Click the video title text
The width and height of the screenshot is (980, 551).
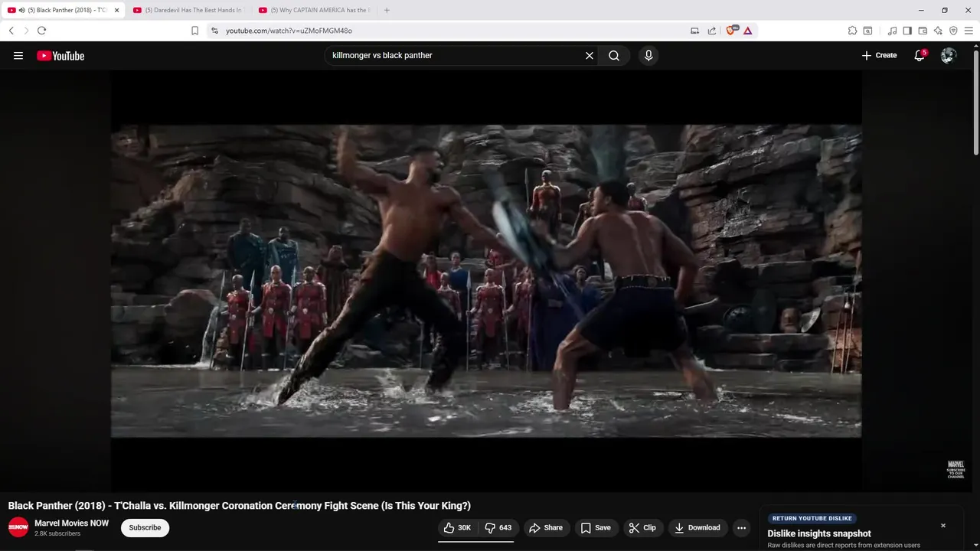pos(239,506)
